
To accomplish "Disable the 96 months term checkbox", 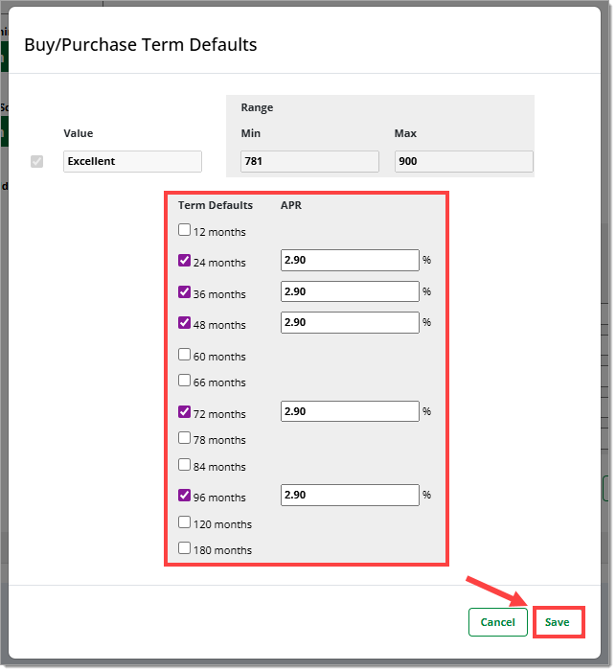I will pos(184,496).
